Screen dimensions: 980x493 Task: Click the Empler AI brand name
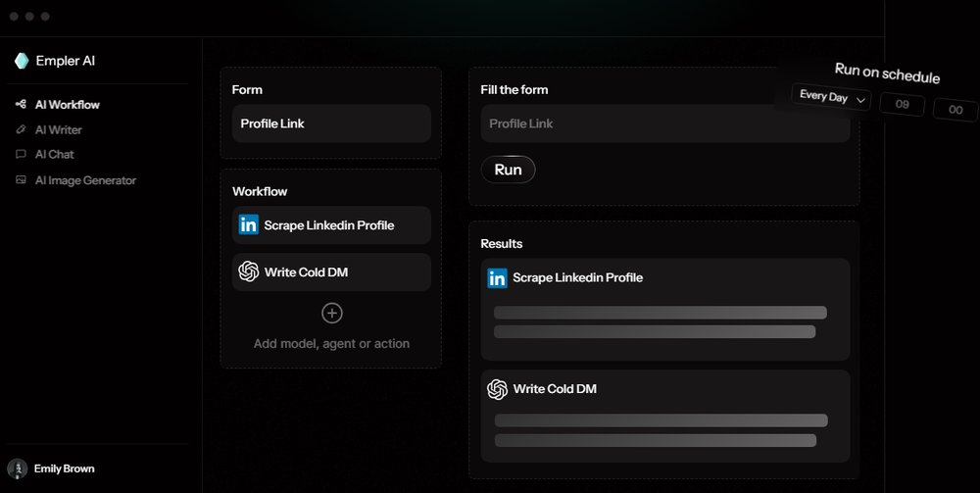(x=66, y=61)
